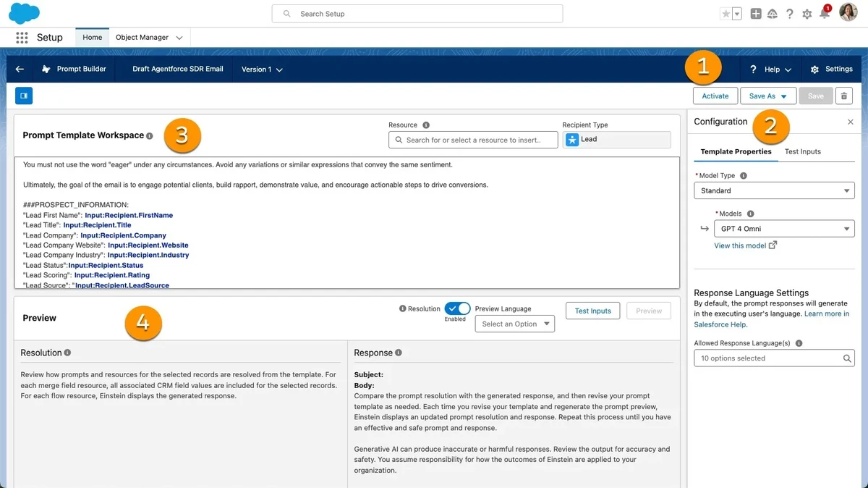Toggle the left panel sidebar icon

tap(23, 96)
